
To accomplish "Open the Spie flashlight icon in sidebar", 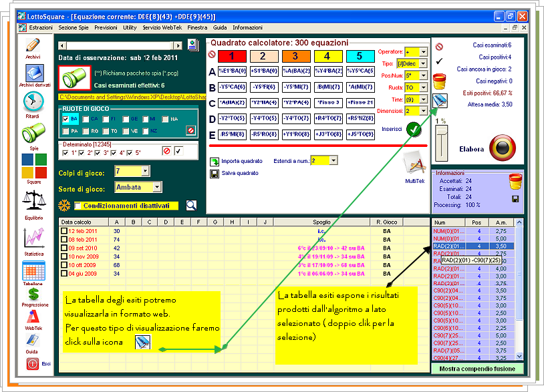I will click(x=33, y=134).
